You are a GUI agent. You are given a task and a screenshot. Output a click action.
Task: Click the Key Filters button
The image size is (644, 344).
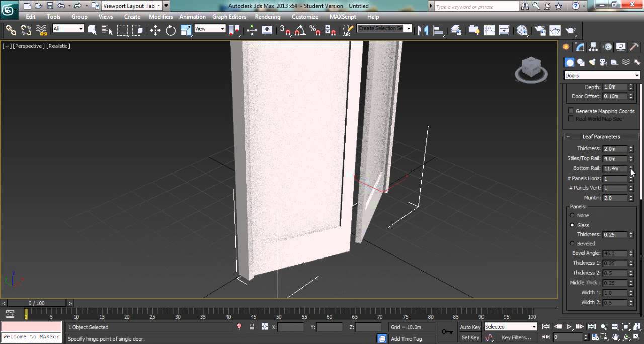[x=516, y=337]
